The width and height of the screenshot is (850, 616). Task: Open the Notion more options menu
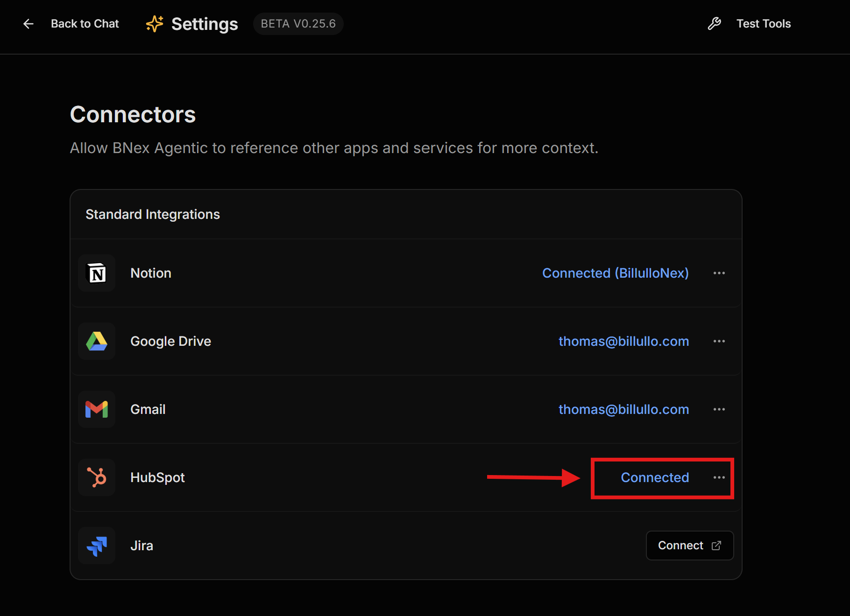coord(719,273)
